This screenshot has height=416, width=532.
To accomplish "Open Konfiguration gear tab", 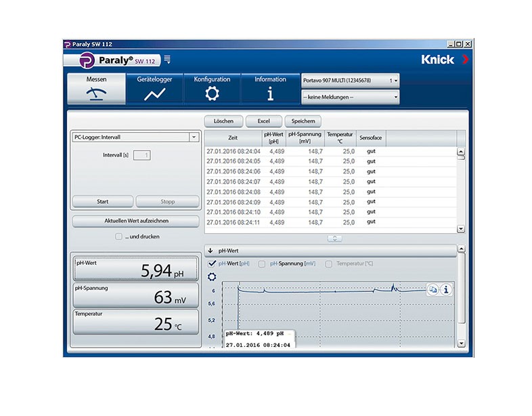I will [x=212, y=89].
